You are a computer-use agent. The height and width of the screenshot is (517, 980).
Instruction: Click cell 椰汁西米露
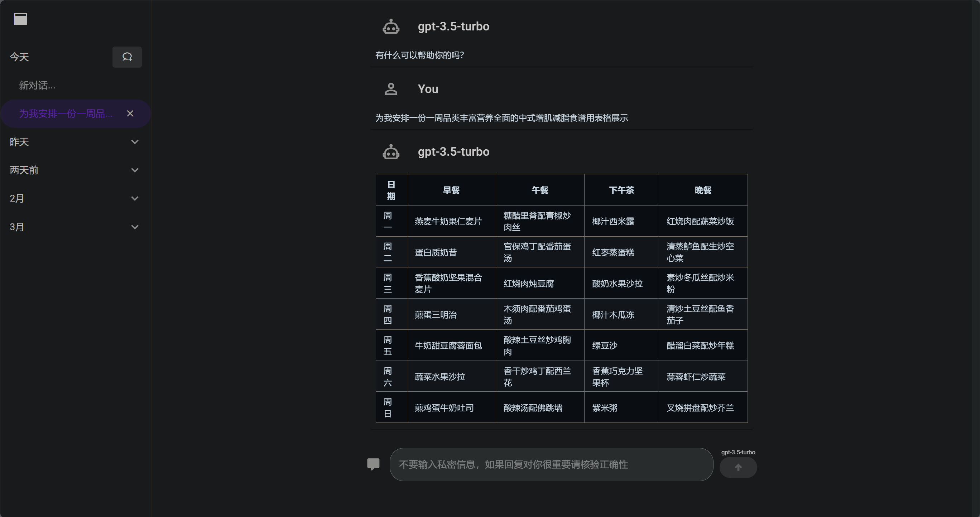[621, 221]
